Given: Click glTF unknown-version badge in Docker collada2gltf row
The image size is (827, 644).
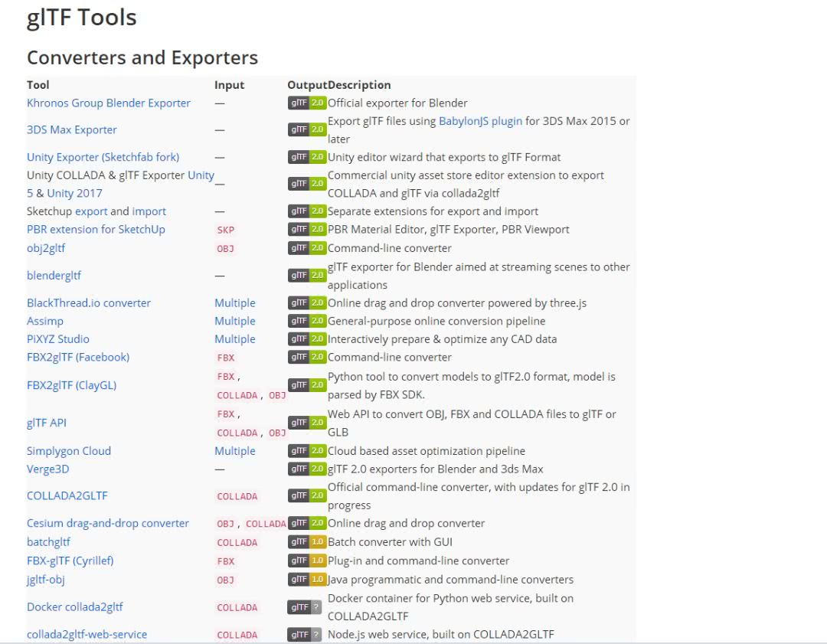Looking at the screenshot, I should (304, 607).
